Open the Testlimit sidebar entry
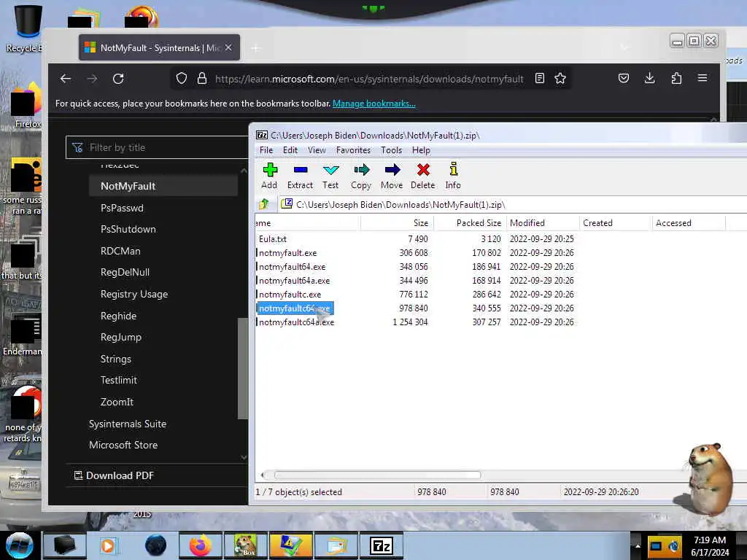Screen dimensions: 747x560 coord(119,380)
